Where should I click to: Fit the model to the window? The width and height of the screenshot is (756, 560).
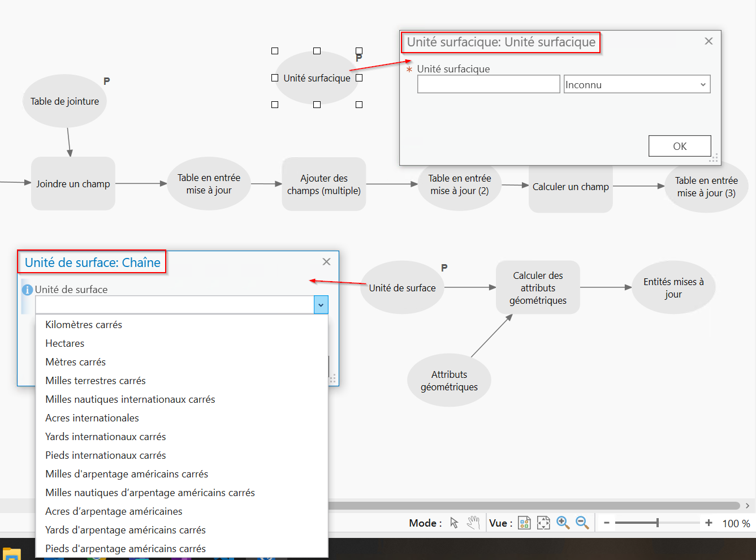tap(543, 523)
